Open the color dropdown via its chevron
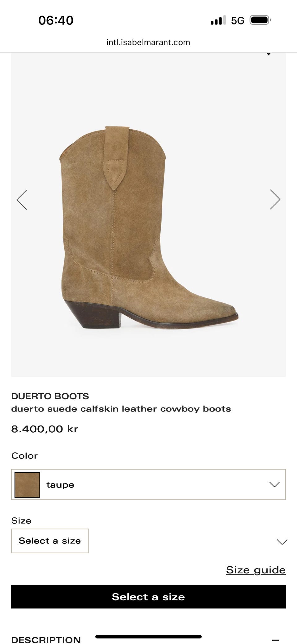 pyautogui.click(x=274, y=484)
